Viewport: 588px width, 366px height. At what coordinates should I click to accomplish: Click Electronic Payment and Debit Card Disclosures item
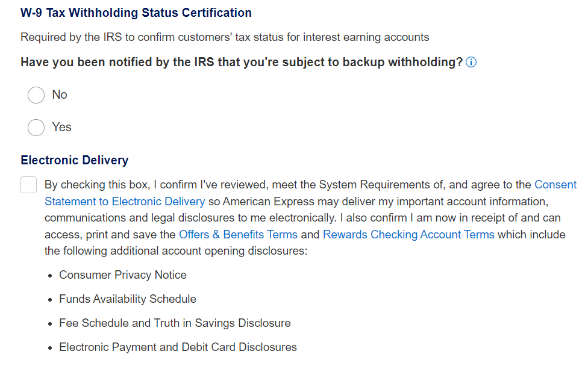pyautogui.click(x=178, y=347)
